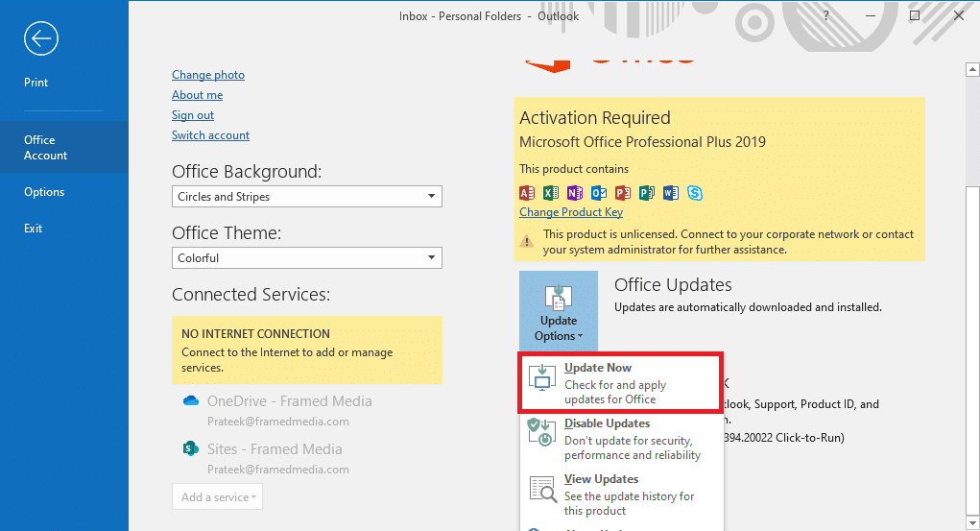Click the Activation Required heading
This screenshot has width=980, height=531.
coord(595,117)
